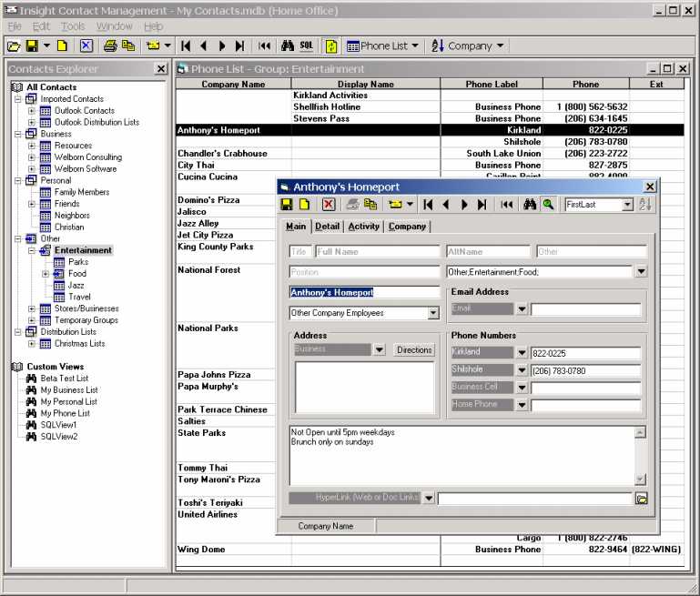Open the Email label dropdown arrow

point(522,308)
